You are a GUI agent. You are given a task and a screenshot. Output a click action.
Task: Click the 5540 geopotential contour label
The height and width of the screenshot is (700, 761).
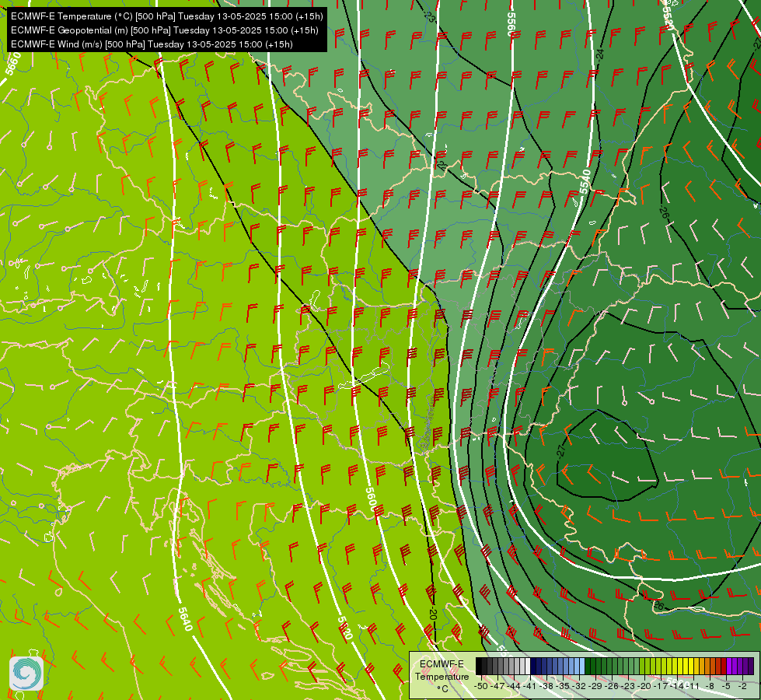(x=586, y=180)
